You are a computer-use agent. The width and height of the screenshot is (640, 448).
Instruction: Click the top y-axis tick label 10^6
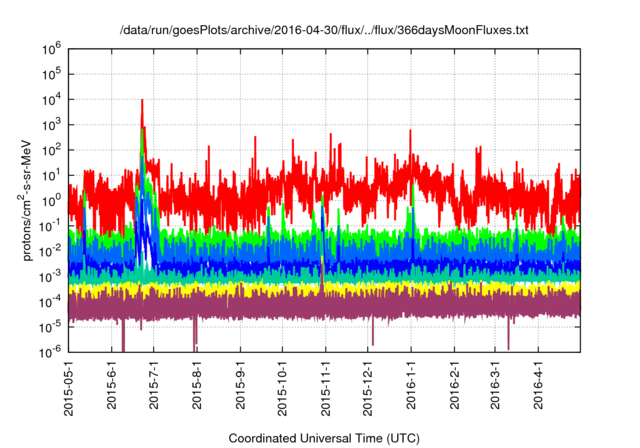point(54,47)
